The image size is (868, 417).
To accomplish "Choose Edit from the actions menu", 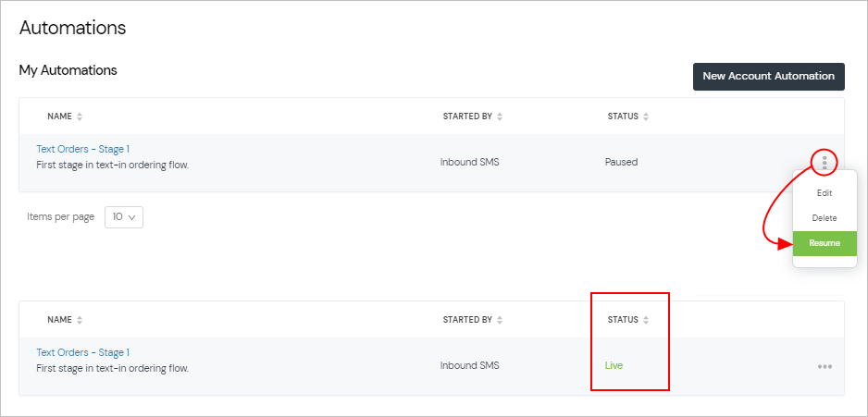I will pyautogui.click(x=825, y=193).
